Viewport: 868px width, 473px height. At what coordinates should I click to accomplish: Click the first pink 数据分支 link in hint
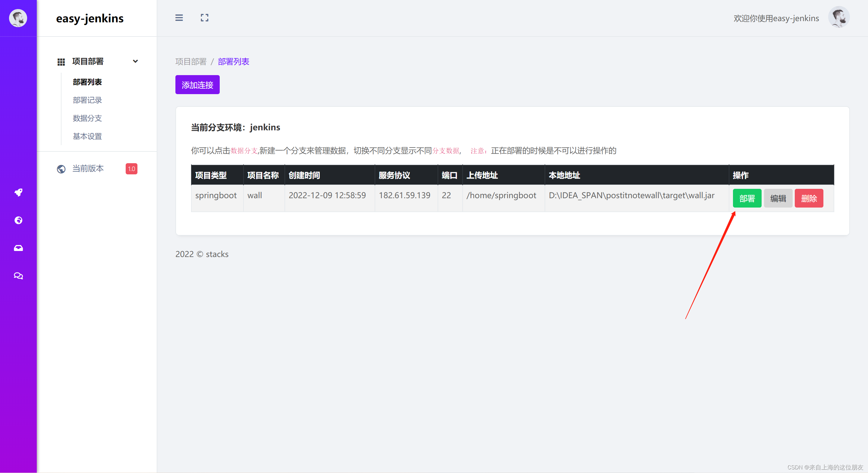click(x=244, y=151)
